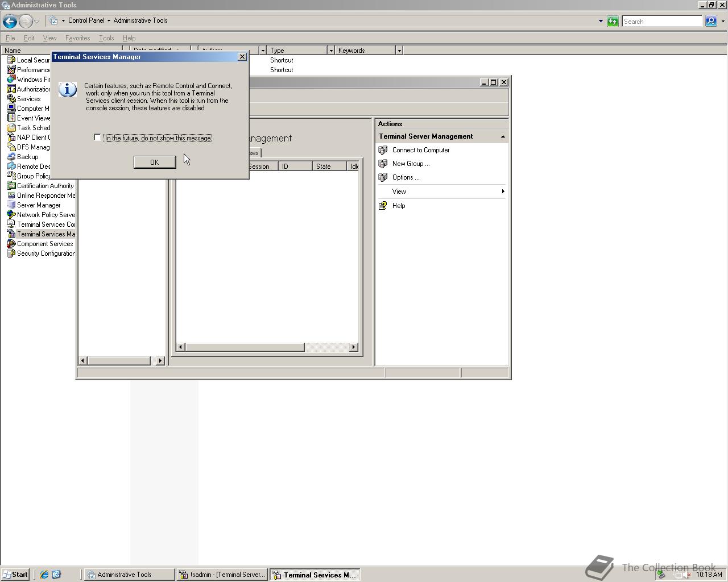728x582 pixels.
Task: Click the session list horizontal scrollbar thumb
Action: point(245,347)
